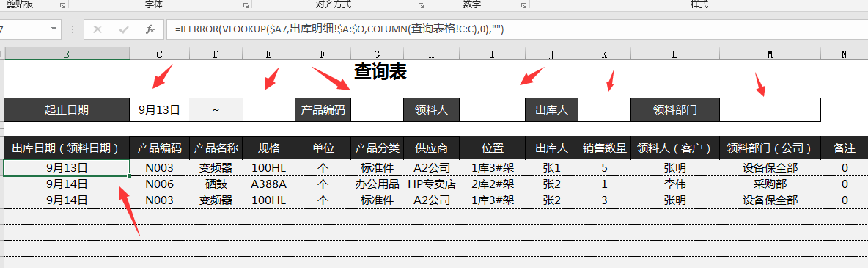Select the 硒鼓 product name cell
The image size is (868, 268).
pos(216,184)
